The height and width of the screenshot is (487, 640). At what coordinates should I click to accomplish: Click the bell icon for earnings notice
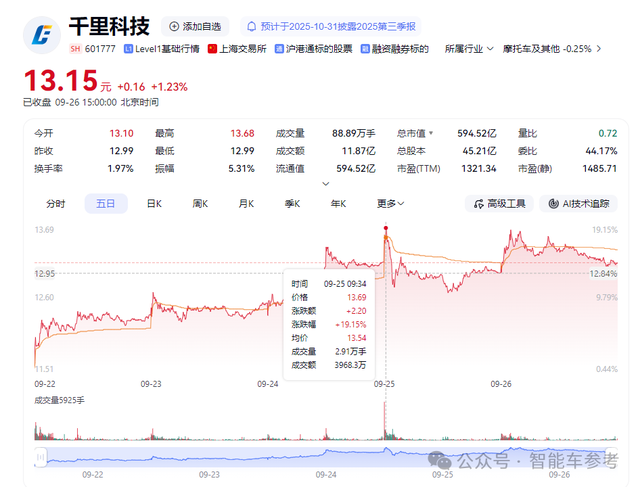tap(252, 27)
